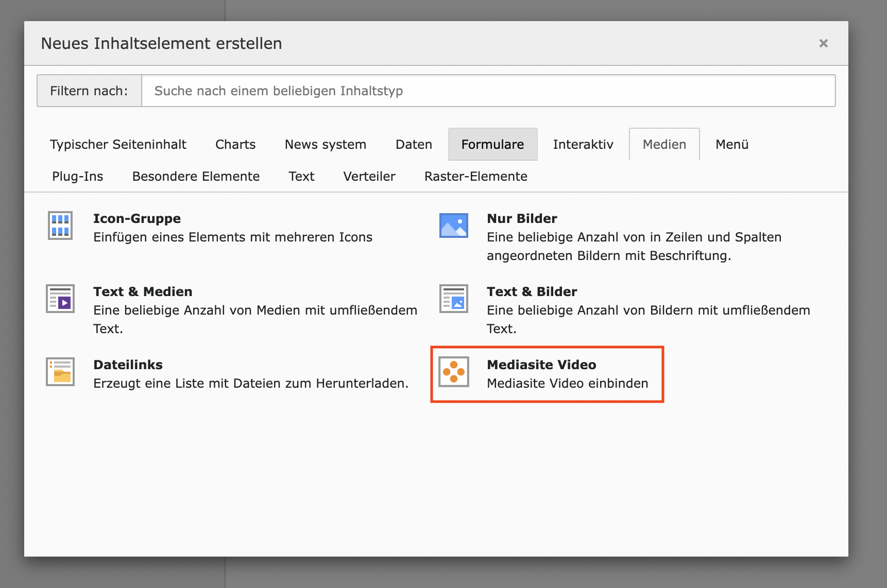Click the Nur Bilder image icon
The width and height of the screenshot is (887, 588).
[453, 226]
